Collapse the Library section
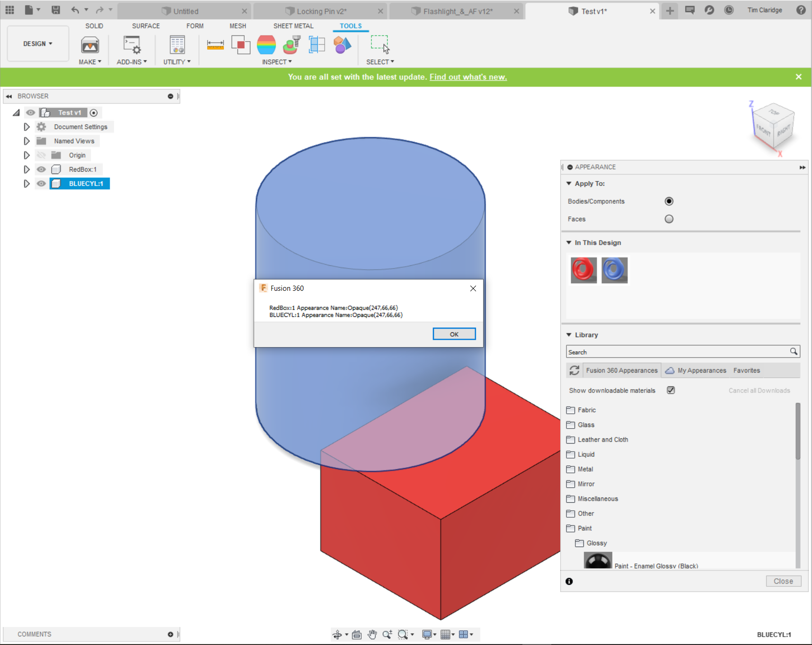 click(x=569, y=335)
